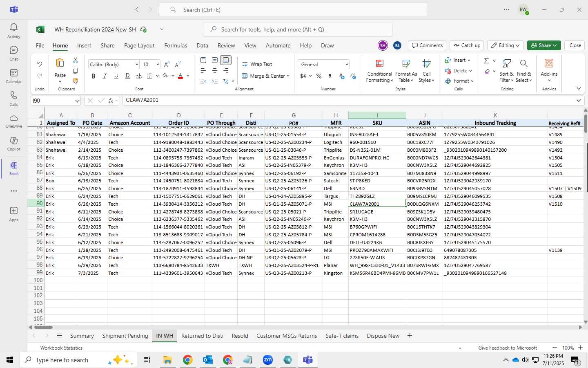Toggle middle align button
Viewport: 588px width, 368px height.
pos(214,60)
